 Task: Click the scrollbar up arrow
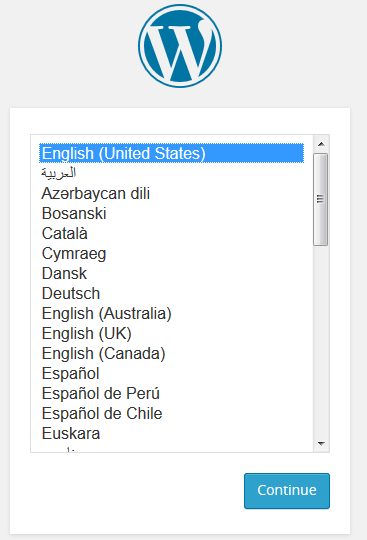tap(321, 144)
